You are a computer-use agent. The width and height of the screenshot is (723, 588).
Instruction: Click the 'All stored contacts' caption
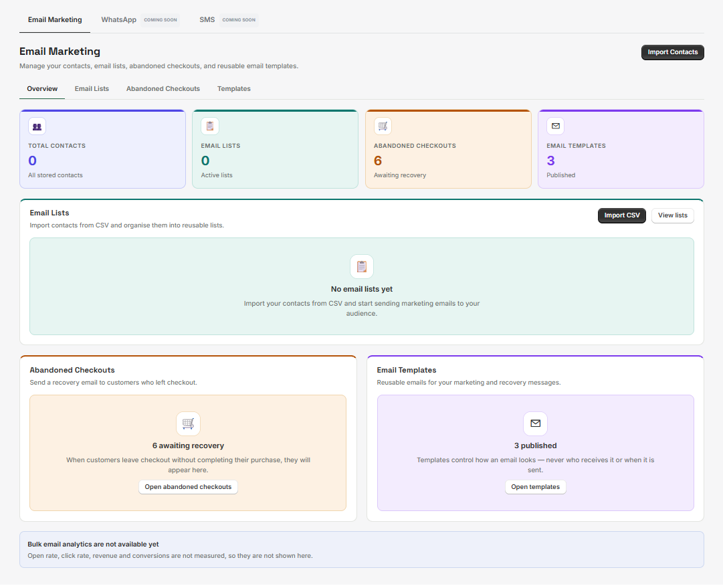(x=56, y=176)
